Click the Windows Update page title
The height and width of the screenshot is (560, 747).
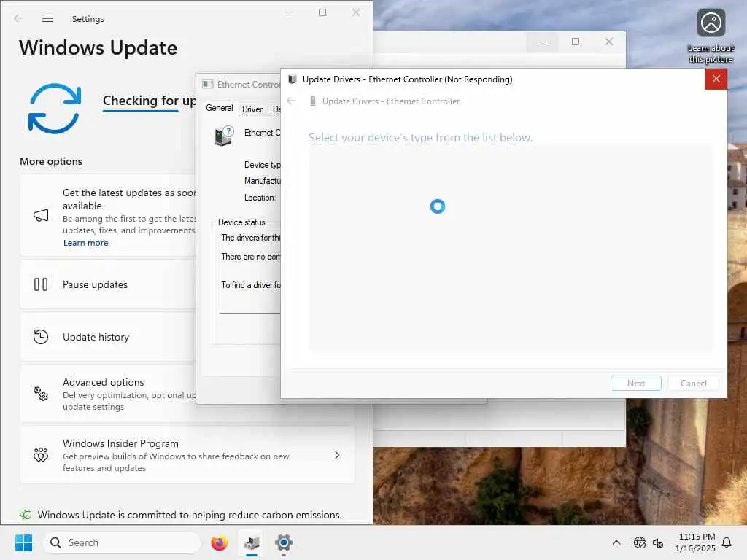(98, 47)
